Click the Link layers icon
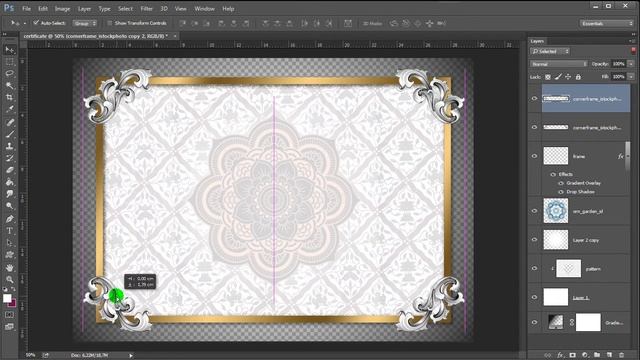 point(548,355)
